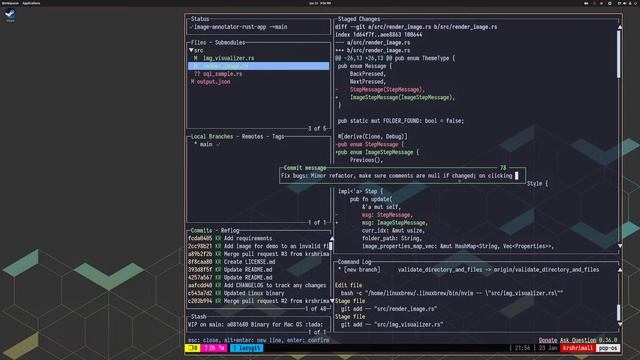Select commit 2cc98b21 Add image for demo
Screen dimensions: 640x360
pyautogui.click(x=258, y=246)
